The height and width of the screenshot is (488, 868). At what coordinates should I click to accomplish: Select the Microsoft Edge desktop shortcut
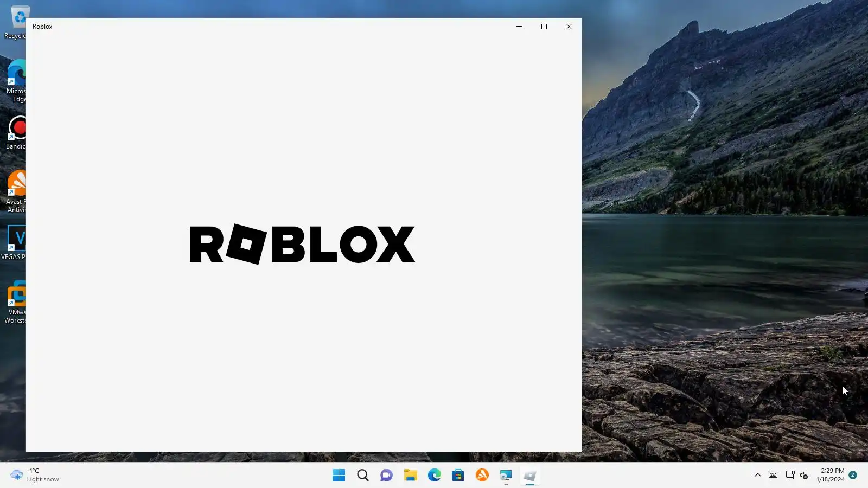point(16,81)
